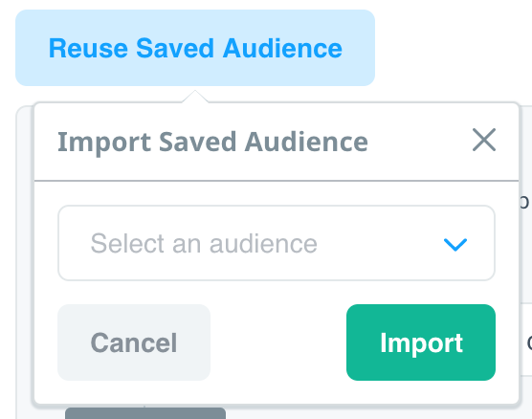532x419 pixels.
Task: Click the empty area beside Cancel button
Action: coord(278,342)
